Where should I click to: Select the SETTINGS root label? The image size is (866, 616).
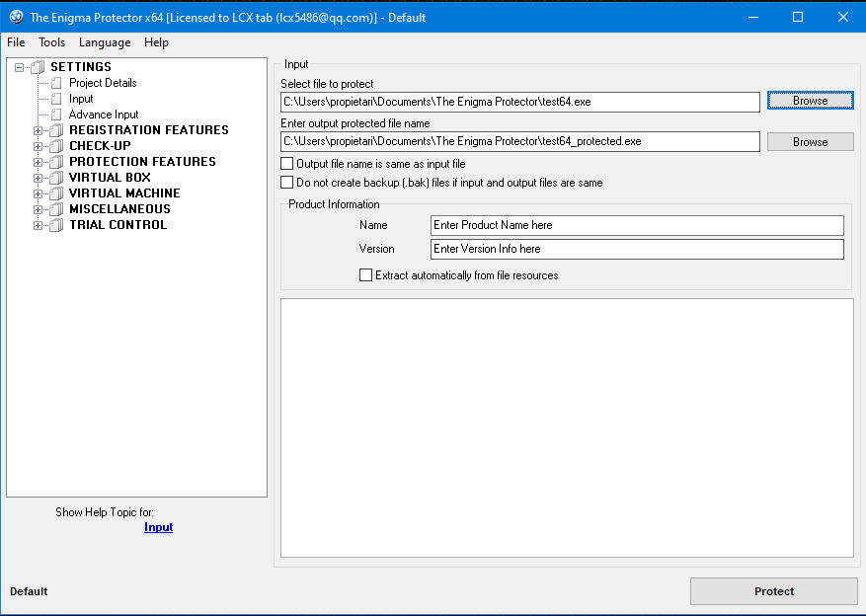pos(81,67)
